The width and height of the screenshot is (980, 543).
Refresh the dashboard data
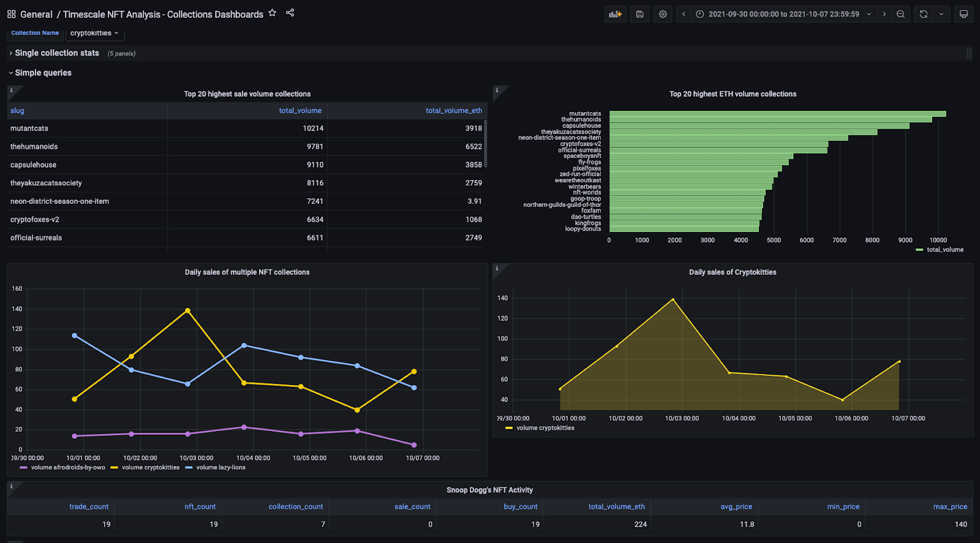pyautogui.click(x=924, y=14)
